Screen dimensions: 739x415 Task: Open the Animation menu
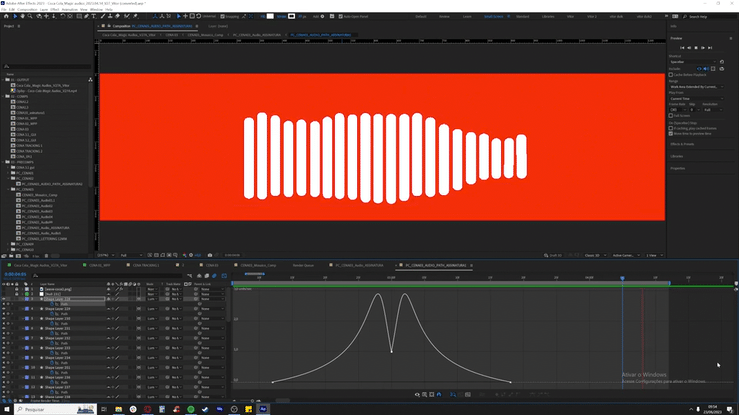coord(70,9)
